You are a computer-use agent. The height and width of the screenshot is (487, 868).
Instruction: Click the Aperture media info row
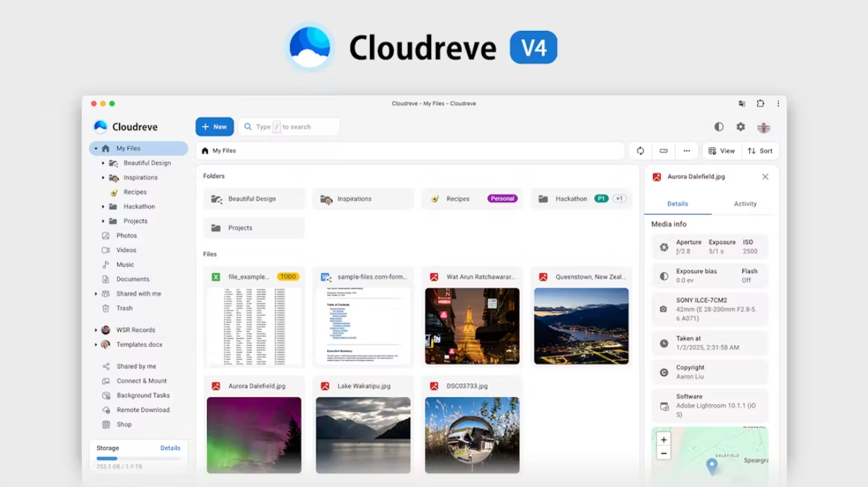[x=710, y=247]
